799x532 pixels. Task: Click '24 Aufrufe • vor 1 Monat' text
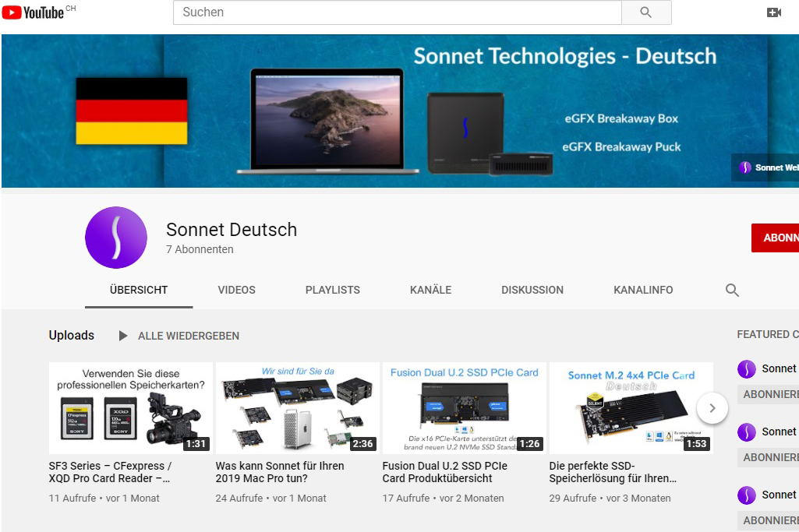(271, 499)
